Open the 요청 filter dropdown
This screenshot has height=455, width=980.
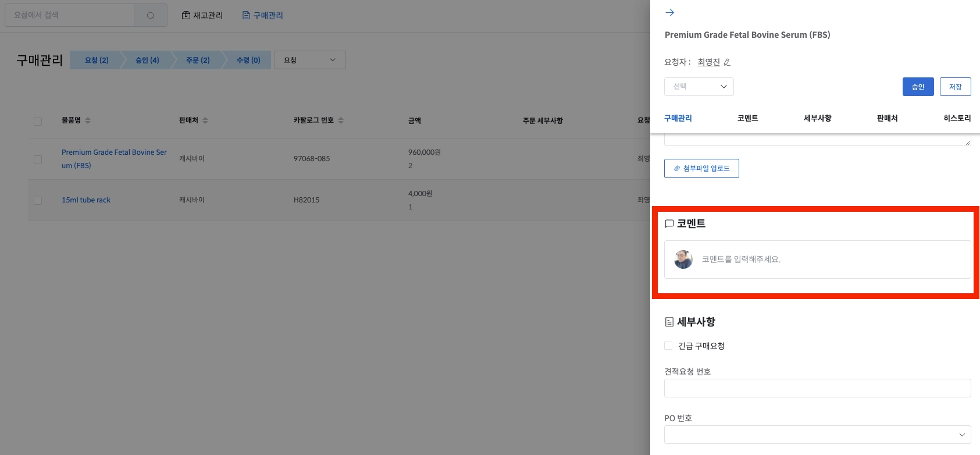pos(310,60)
